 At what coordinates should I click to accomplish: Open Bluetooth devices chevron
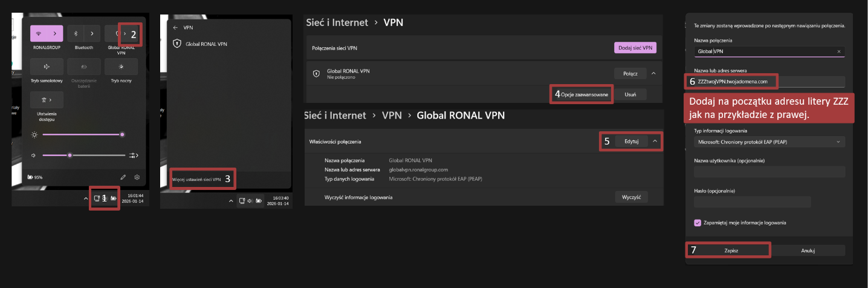[x=92, y=33]
